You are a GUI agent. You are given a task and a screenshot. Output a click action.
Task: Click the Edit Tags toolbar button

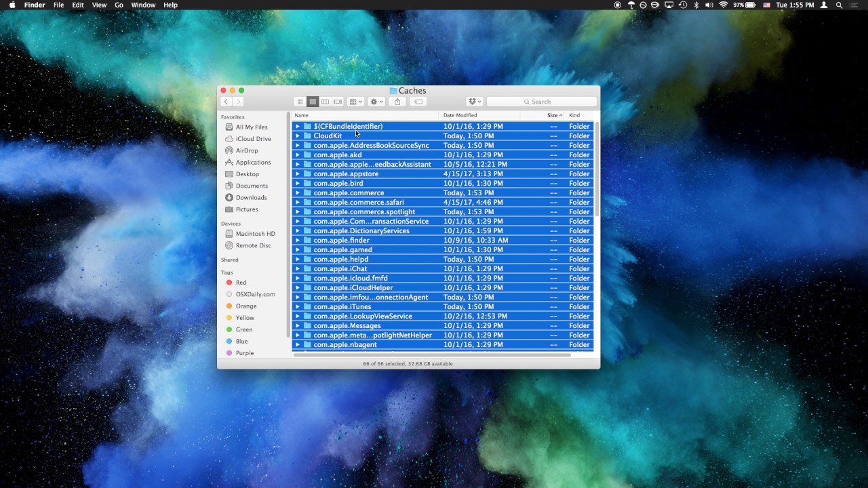pyautogui.click(x=418, y=102)
